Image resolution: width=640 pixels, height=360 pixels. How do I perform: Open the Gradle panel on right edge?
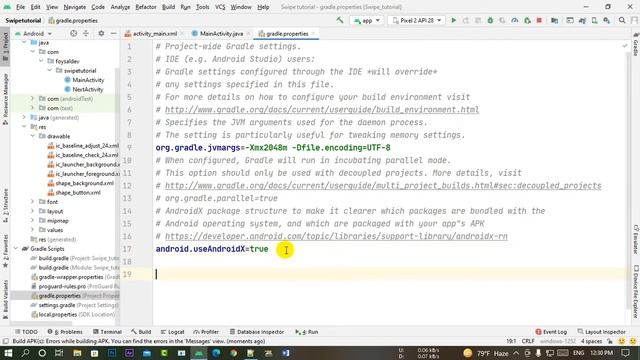tap(636, 45)
